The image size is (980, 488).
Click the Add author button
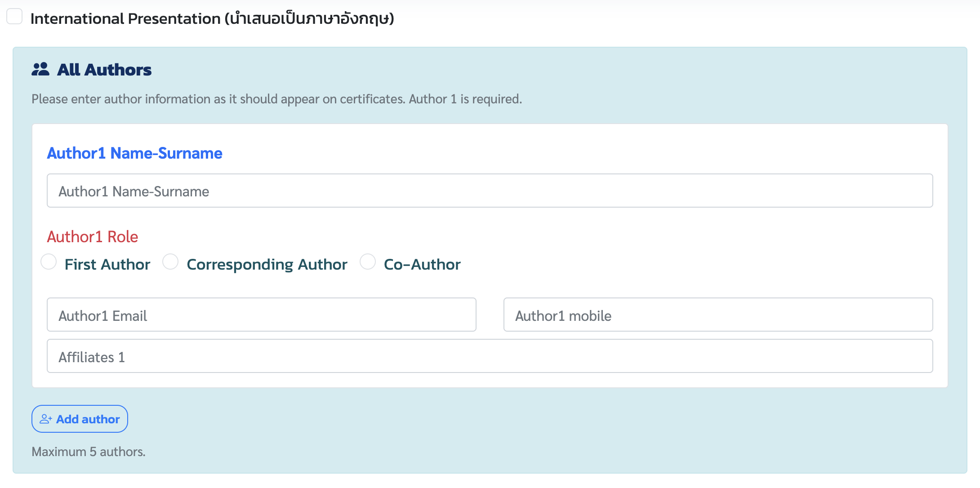80,419
